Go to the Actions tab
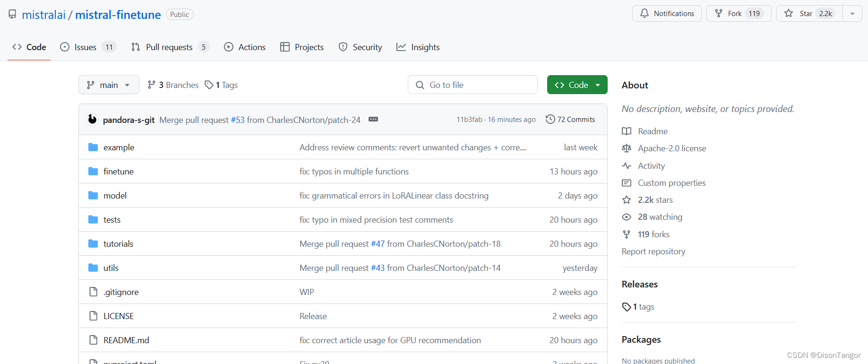Screen dimensions: 868x364 (x=245, y=47)
